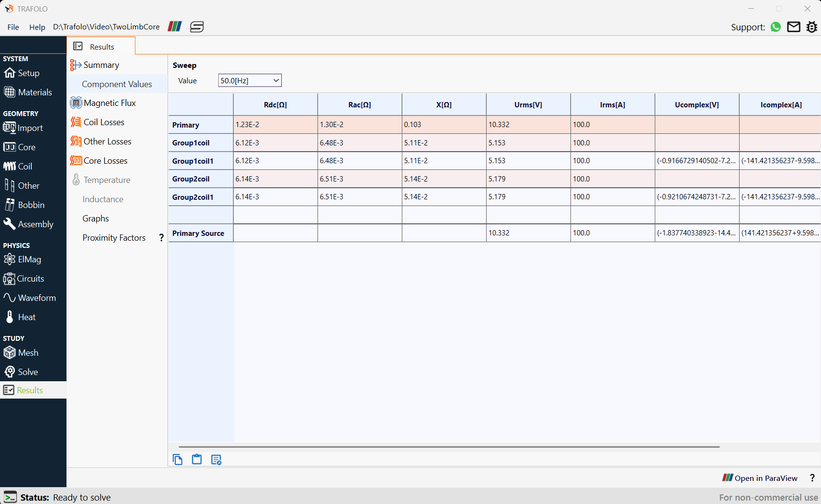Click the paste clipboard icon below the table

point(197,459)
